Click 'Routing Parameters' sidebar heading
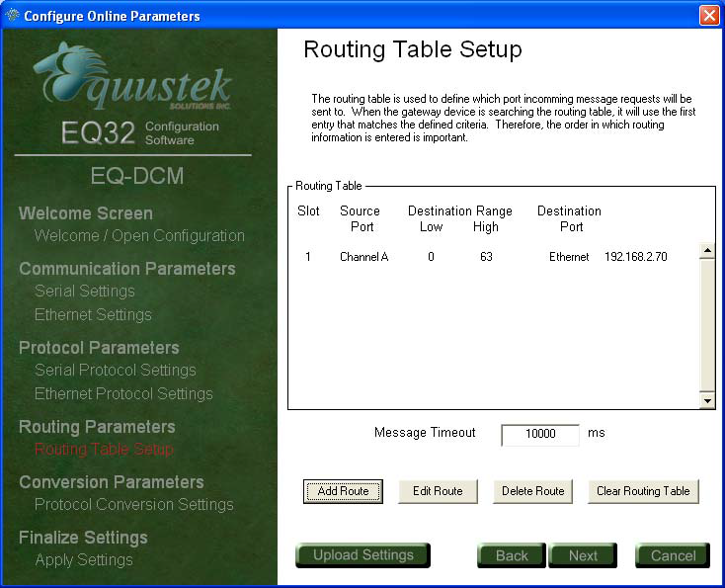Viewport: 725px width, 588px height. 97,427
